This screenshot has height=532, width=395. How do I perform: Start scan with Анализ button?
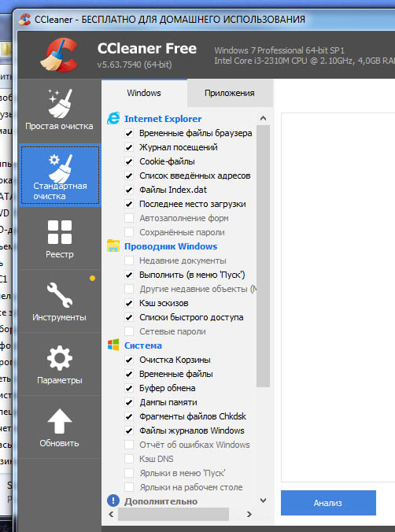328,503
